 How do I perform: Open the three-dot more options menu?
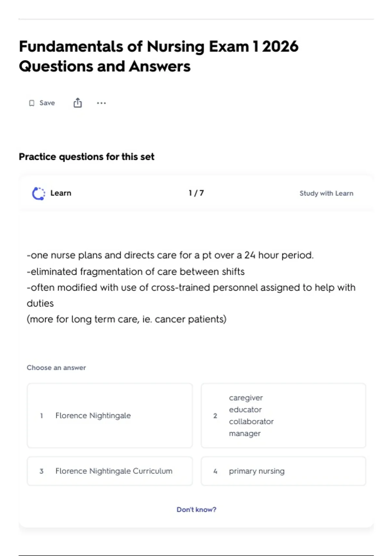click(x=101, y=103)
